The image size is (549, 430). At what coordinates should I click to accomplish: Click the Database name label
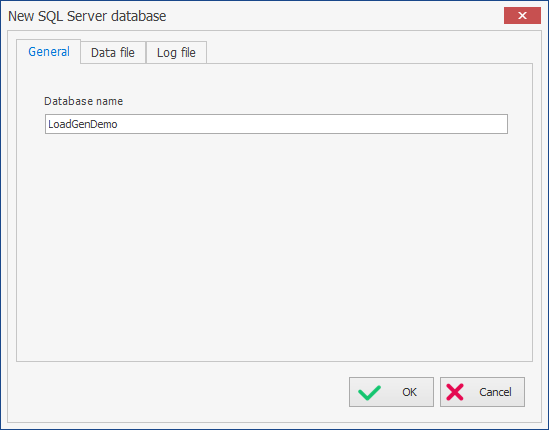[83, 101]
